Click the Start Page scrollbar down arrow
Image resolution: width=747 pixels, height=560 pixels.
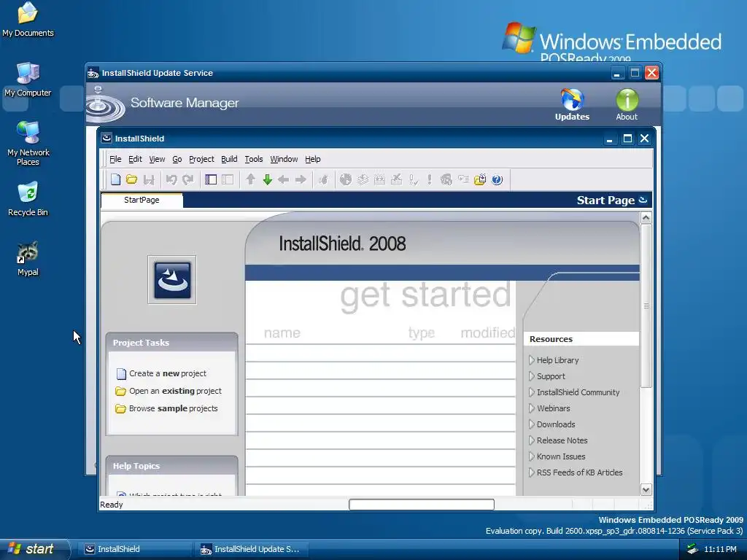pyautogui.click(x=646, y=489)
